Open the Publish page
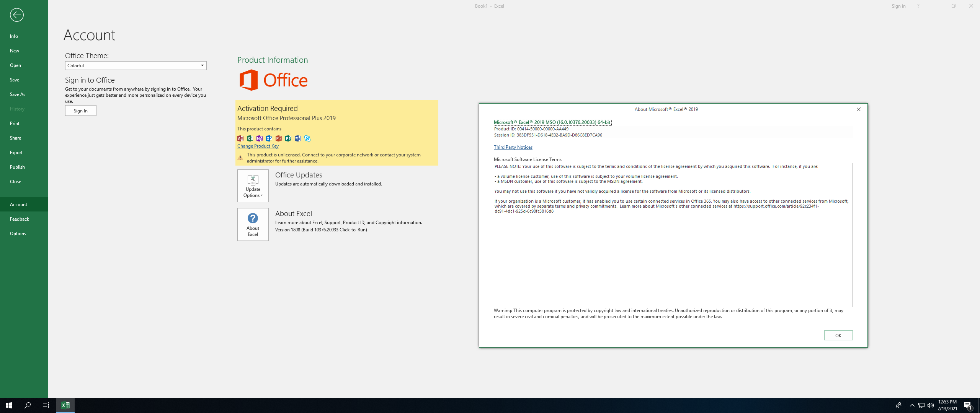Screen dimensions: 980x413 tap(24, 167)
